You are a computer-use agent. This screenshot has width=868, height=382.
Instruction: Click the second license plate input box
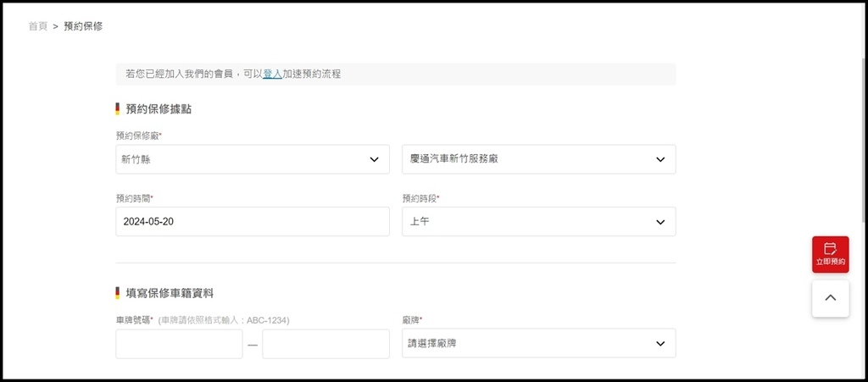326,344
